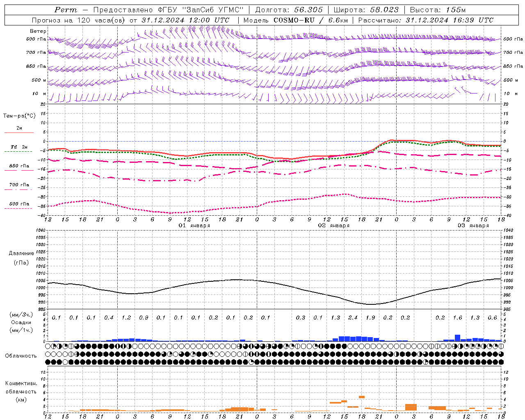Click the '1040' value on left pressure axis
This screenshot has width=525, height=420.
pyautogui.click(x=40, y=231)
